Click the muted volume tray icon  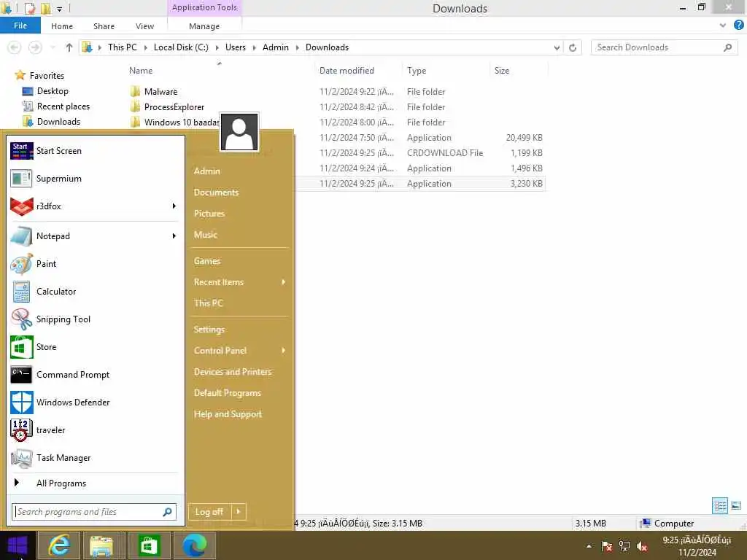pyautogui.click(x=642, y=547)
